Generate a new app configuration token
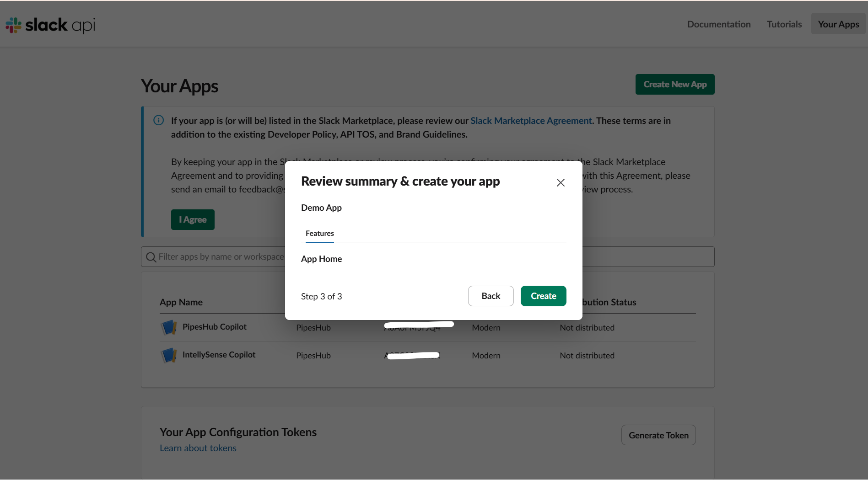 (x=658, y=435)
